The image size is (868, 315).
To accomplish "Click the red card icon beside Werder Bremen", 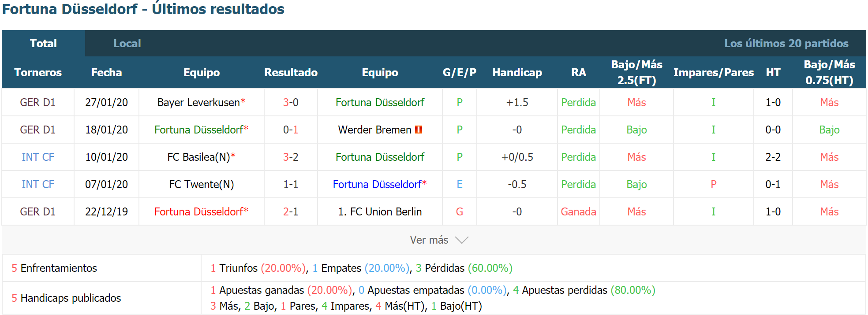I will coord(419,130).
